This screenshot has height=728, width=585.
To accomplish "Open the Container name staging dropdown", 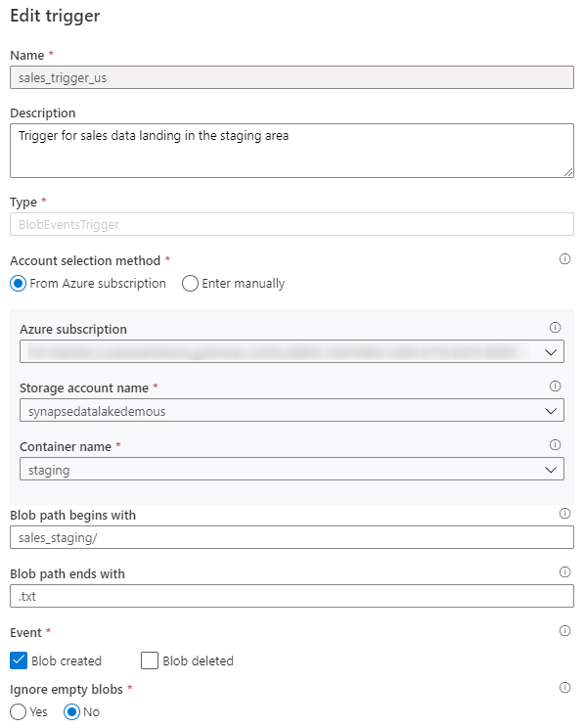I will [292, 469].
